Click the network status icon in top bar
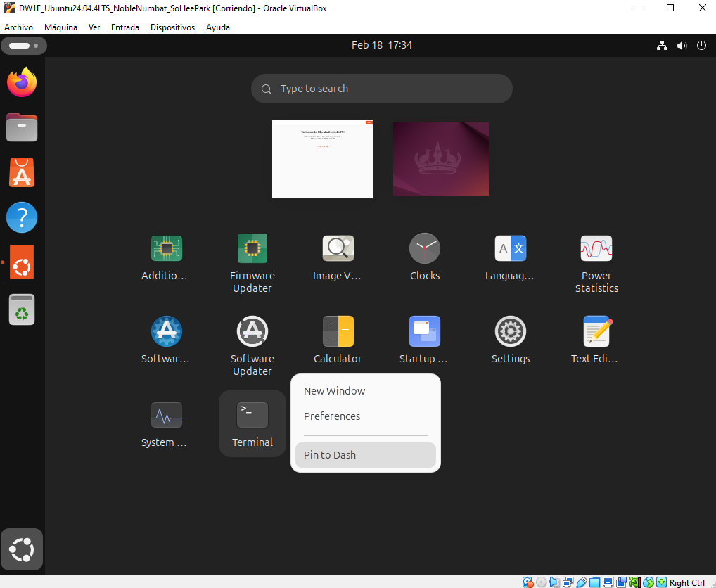This screenshot has width=716, height=588. (x=662, y=45)
